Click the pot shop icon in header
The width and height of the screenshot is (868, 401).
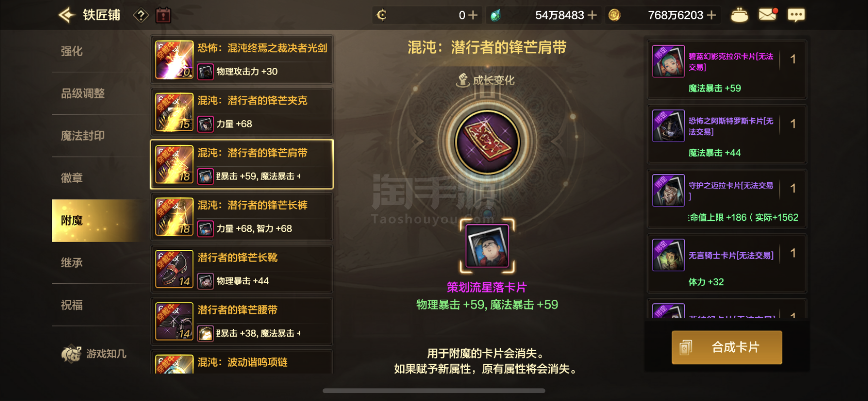tap(739, 15)
